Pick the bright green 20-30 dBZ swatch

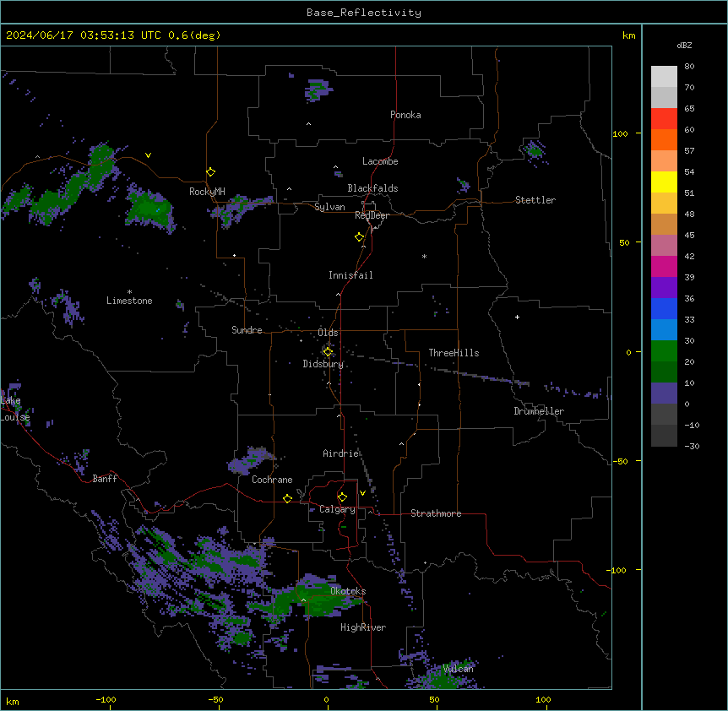(664, 351)
